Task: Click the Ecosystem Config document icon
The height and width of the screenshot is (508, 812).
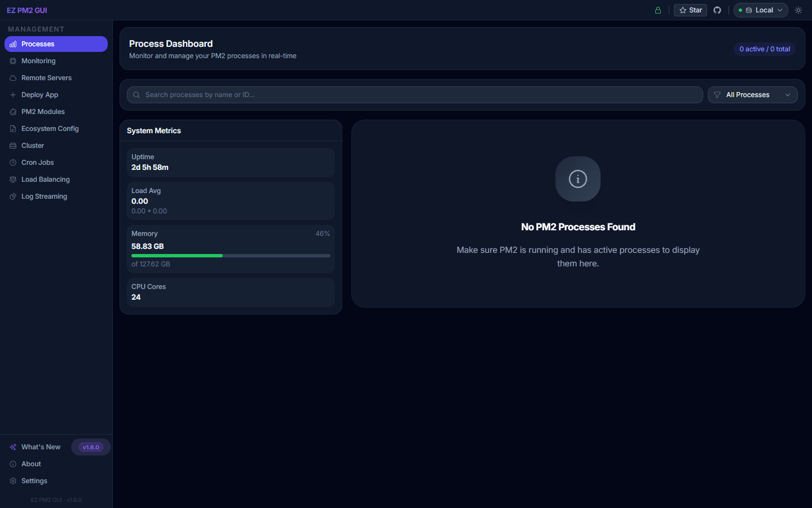Action: 13,128
